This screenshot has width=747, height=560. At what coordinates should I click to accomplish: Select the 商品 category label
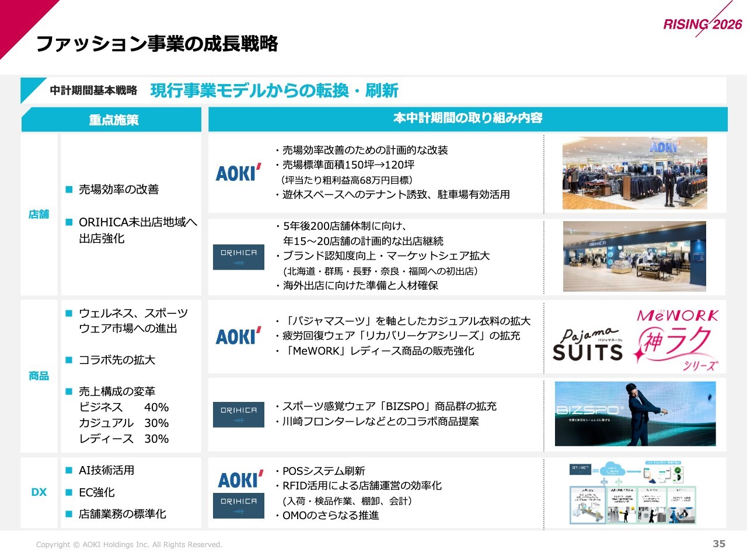pyautogui.click(x=39, y=376)
